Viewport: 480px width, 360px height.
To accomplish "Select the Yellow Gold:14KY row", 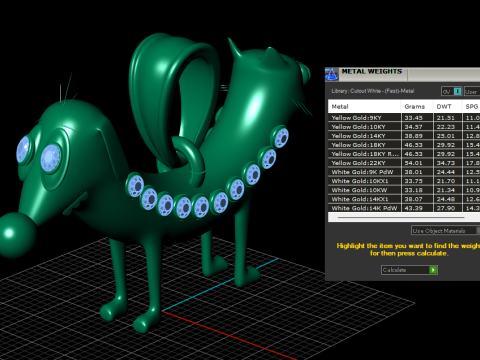I will tap(404, 136).
